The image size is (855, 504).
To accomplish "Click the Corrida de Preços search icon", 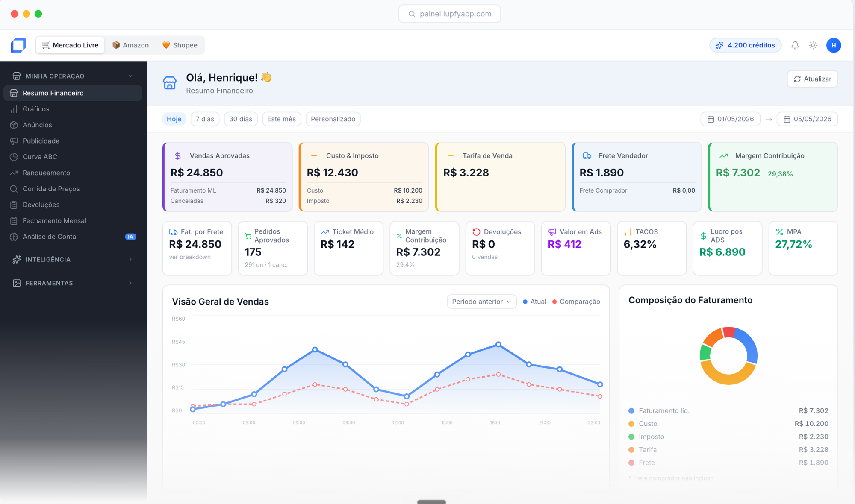I will pos(14,189).
